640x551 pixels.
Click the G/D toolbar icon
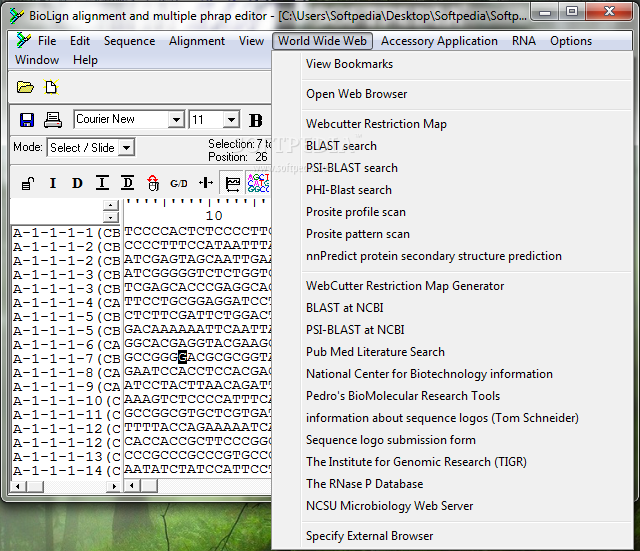179,184
